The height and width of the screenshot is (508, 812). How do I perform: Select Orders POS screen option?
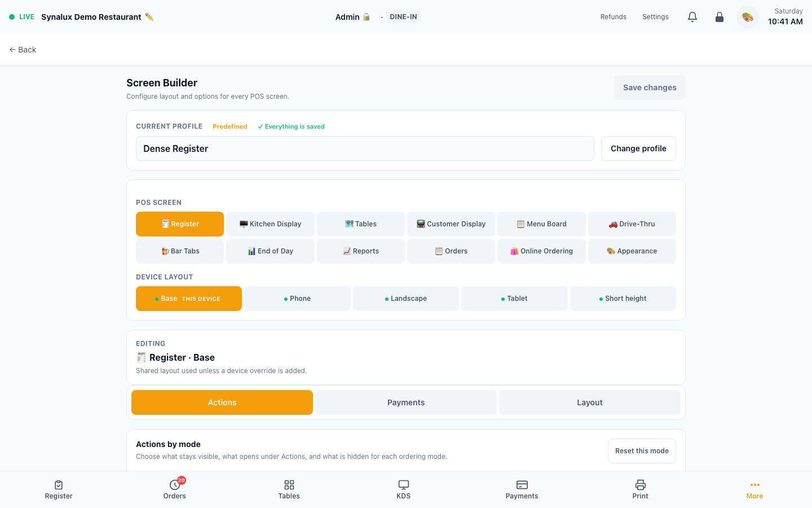451,251
